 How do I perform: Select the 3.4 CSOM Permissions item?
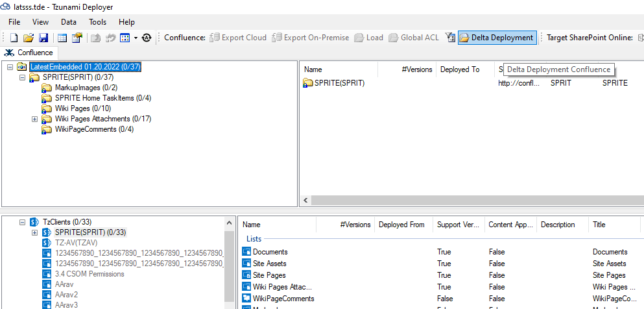pyautogui.click(x=89, y=274)
